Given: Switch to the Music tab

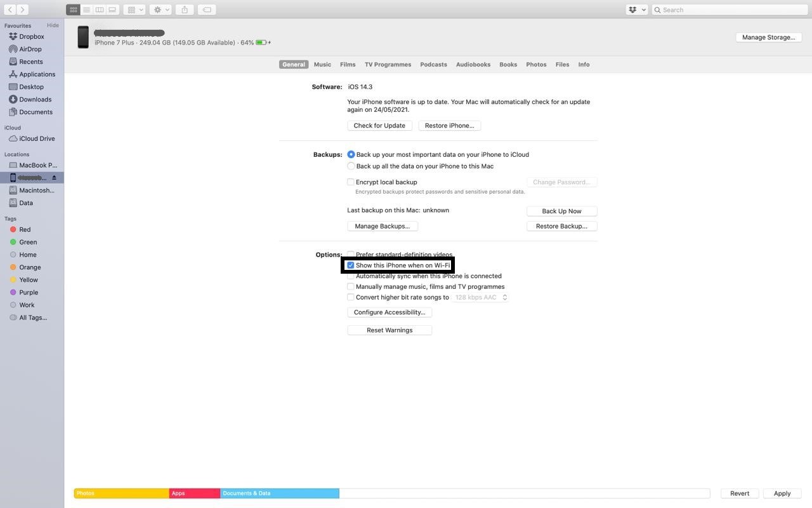Looking at the screenshot, I should [322, 64].
